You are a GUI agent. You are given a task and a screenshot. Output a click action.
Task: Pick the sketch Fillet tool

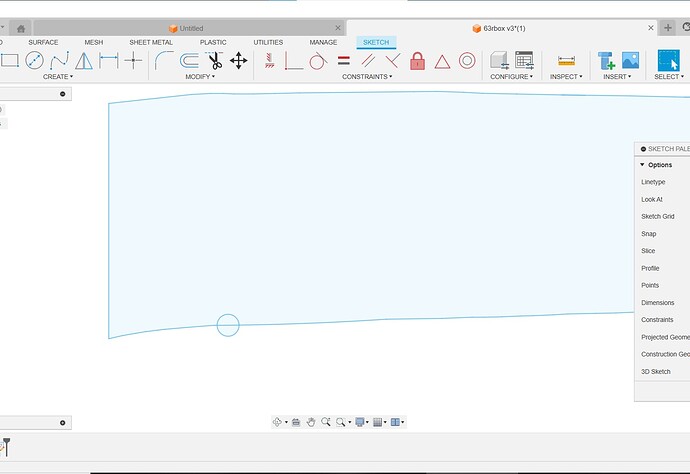tap(164, 60)
